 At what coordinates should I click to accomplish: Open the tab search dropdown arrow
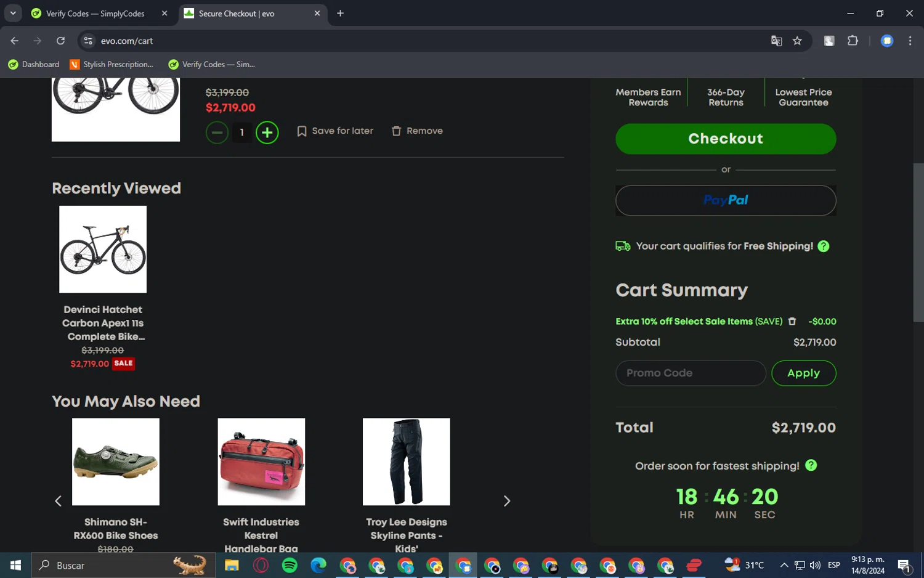click(x=13, y=14)
